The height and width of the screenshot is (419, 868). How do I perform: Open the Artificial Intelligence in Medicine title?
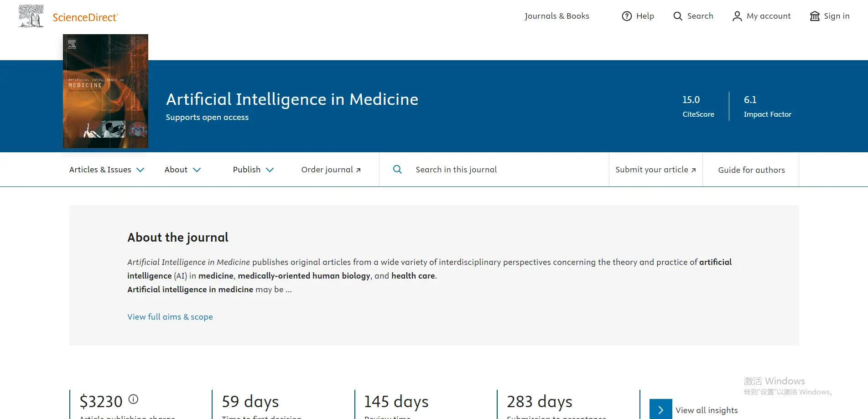click(x=292, y=99)
